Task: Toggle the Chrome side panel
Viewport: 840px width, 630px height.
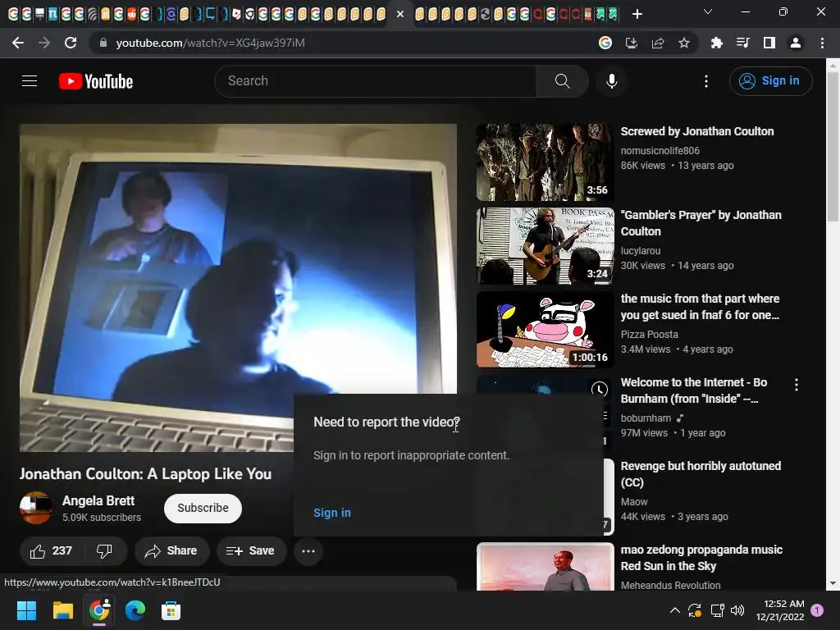Action: [x=769, y=43]
